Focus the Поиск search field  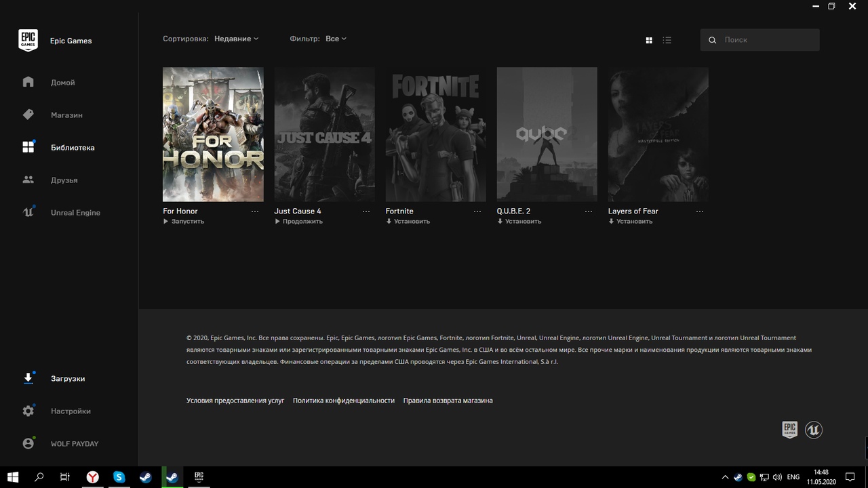tap(759, 40)
